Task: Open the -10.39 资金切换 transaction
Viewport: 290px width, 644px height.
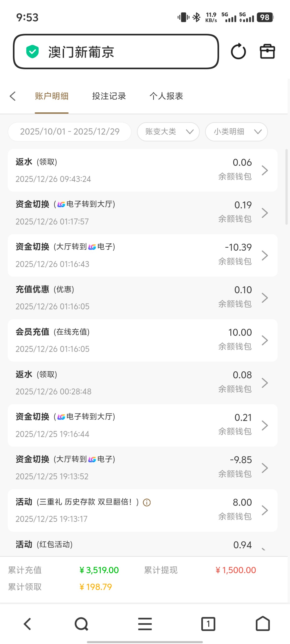Action: tap(142, 255)
